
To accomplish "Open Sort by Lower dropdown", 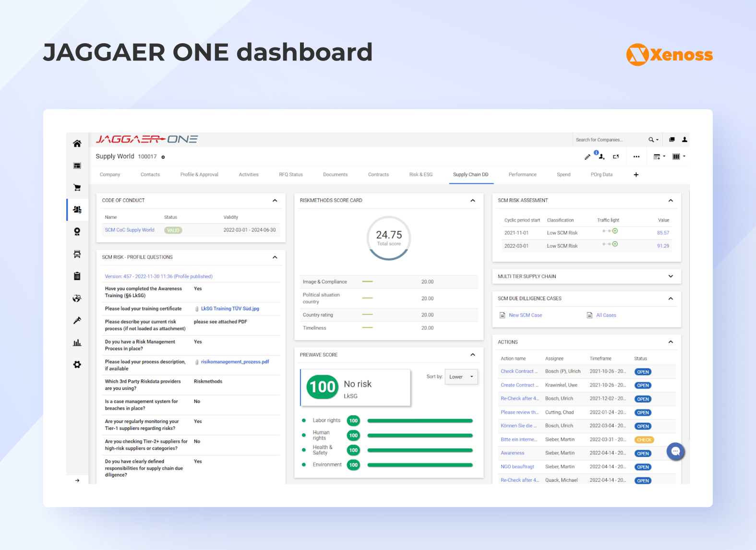I will tap(461, 377).
